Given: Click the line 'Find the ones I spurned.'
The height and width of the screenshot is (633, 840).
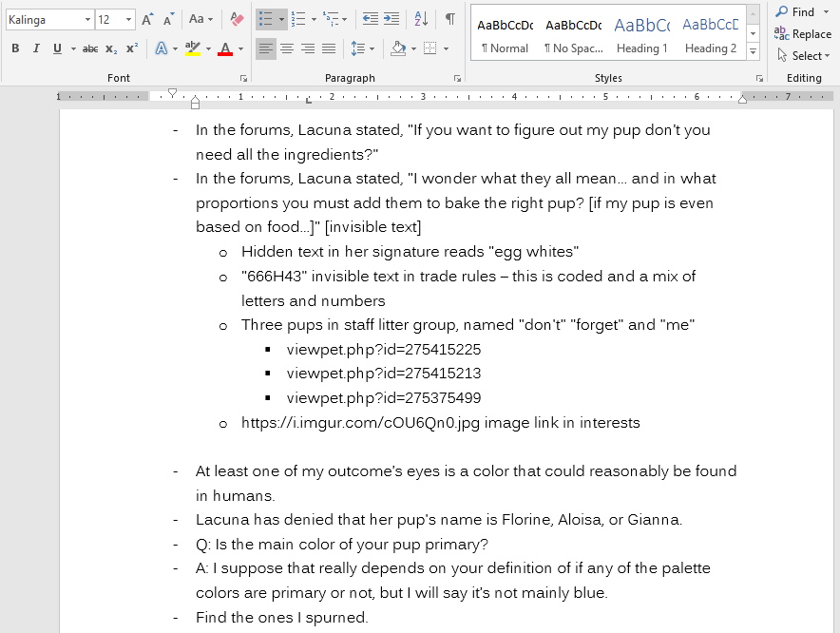Looking at the screenshot, I should [282, 618].
